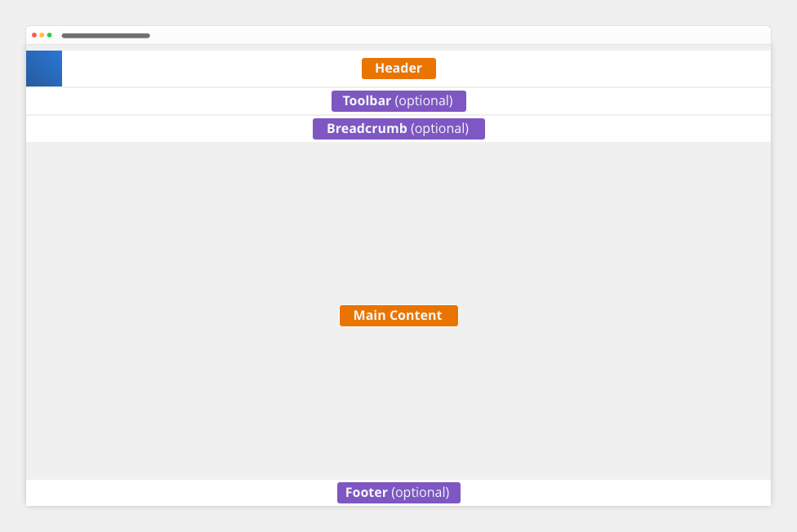Screen dimensions: 797x532
Task: Click the (optional) text next to Toolbar
Action: pyautogui.click(x=424, y=101)
